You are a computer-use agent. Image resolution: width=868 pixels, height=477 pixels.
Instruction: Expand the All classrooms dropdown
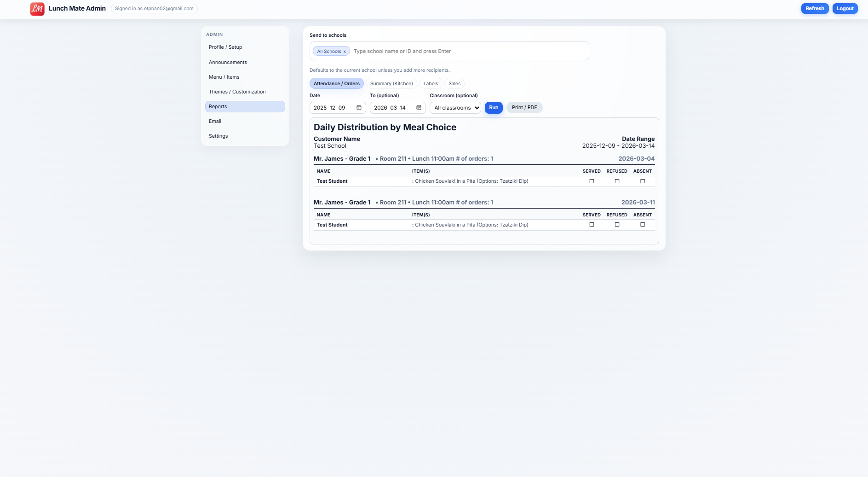pos(455,108)
